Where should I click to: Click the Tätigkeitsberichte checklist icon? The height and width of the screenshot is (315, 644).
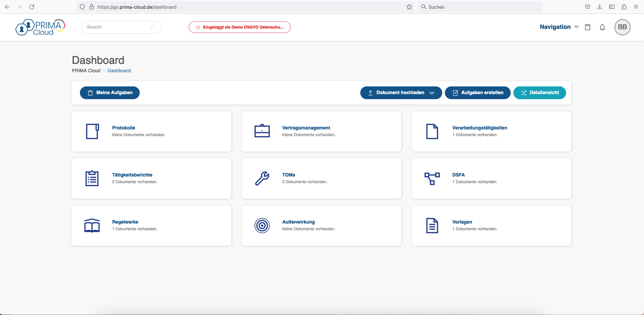[92, 179]
